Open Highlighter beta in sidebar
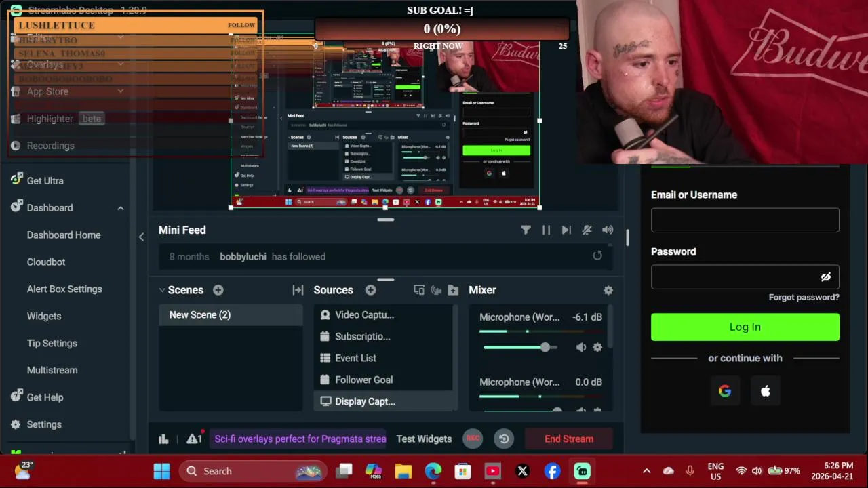This screenshot has height=488, width=868. (x=57, y=119)
